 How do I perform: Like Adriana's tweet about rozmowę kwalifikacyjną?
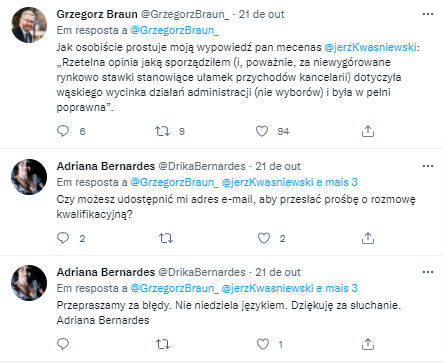point(264,238)
